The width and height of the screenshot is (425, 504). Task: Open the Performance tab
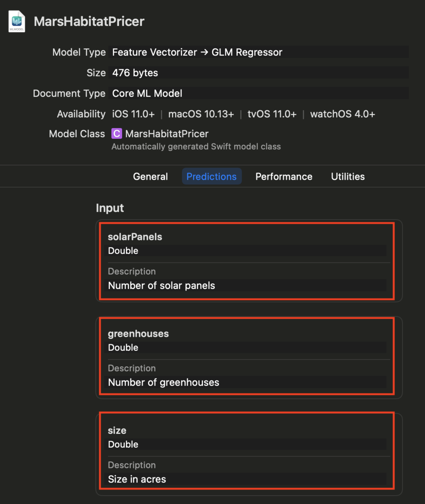tap(284, 176)
